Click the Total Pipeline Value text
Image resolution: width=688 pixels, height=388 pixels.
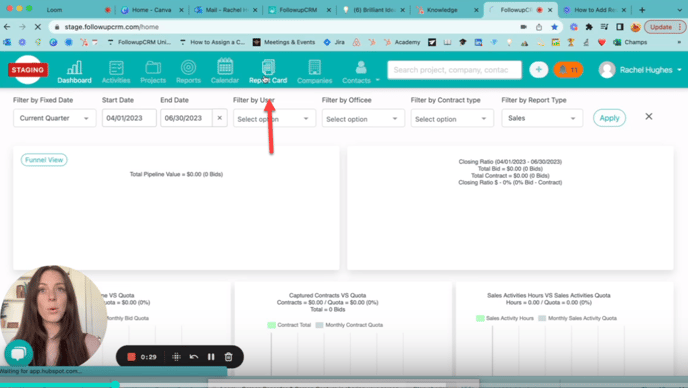point(176,174)
